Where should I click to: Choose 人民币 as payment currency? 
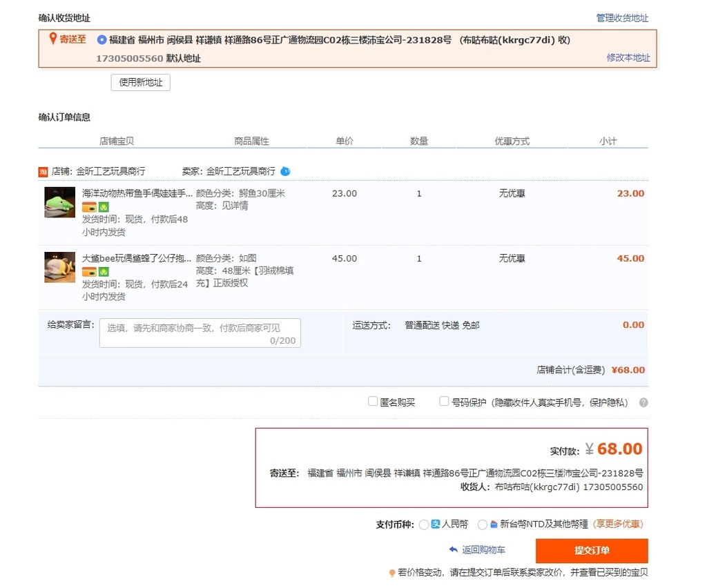(424, 525)
